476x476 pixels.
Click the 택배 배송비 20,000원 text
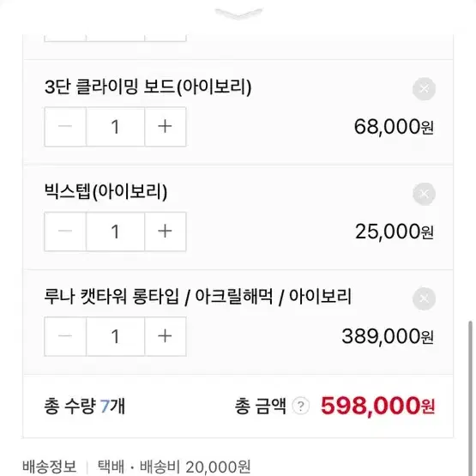click(174, 467)
